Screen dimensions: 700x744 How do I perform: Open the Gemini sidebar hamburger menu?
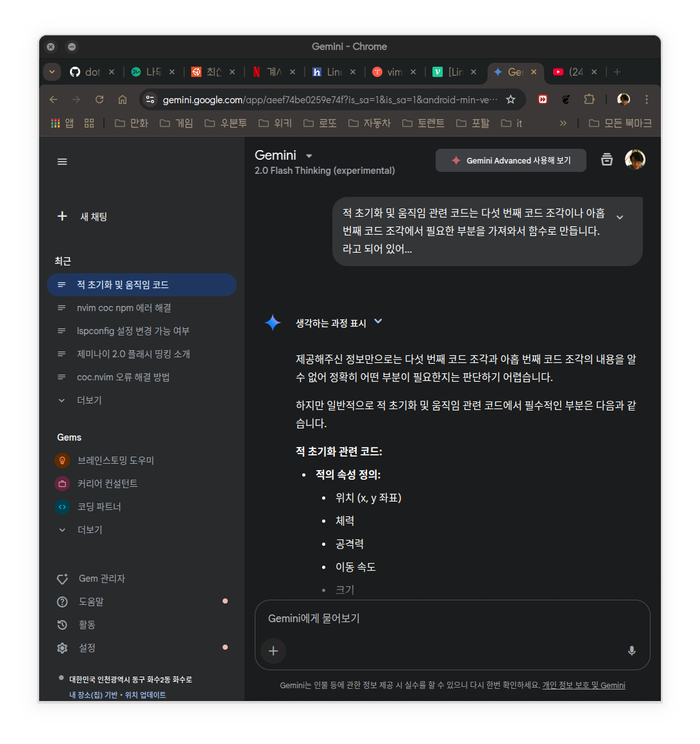pos(62,162)
